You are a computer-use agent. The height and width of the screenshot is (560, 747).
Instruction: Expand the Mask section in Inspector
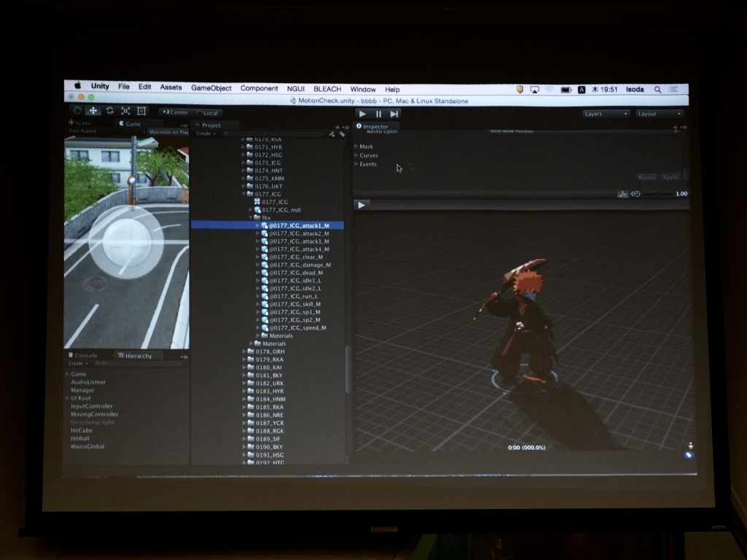point(356,146)
